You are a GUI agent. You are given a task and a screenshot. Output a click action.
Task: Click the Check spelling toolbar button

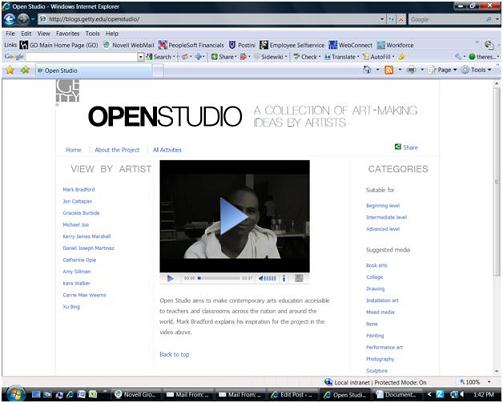pyautogui.click(x=306, y=57)
